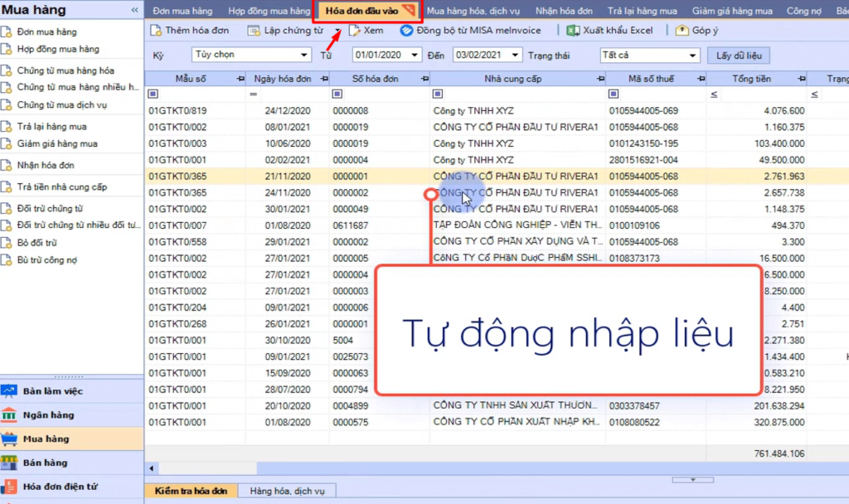
Task: Pin the Mẫu số column header
Action: [240, 79]
